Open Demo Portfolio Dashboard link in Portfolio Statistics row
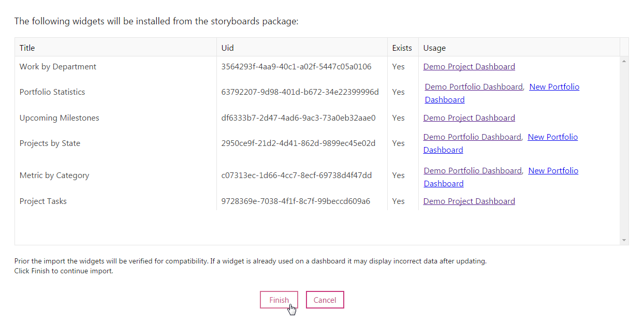Screen dimensions: 644x323 click(474, 86)
